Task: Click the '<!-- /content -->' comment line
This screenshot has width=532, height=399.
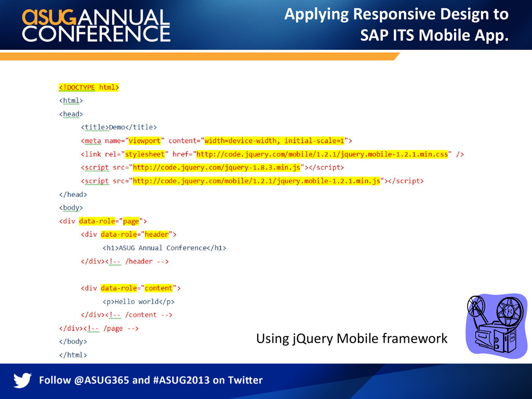Action: (x=127, y=315)
